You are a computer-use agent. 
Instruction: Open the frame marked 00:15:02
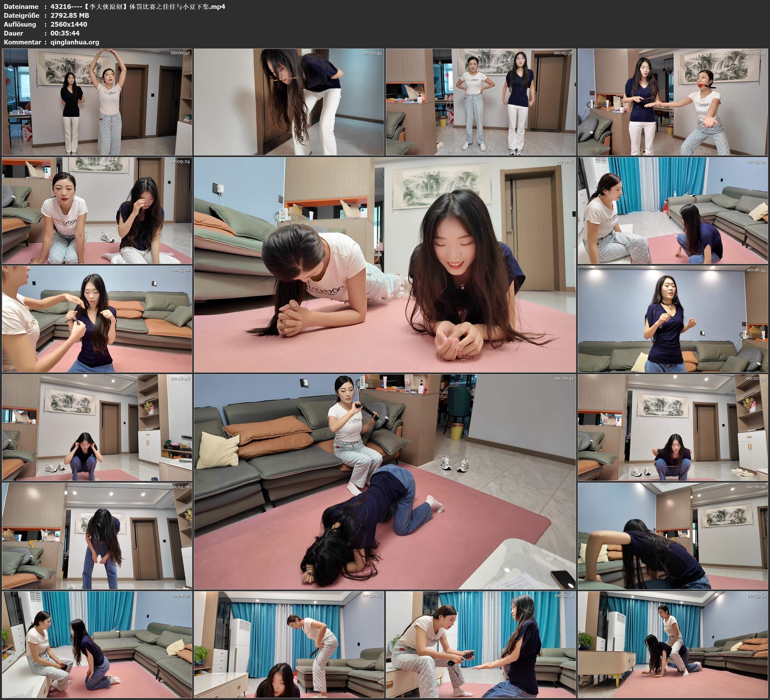click(x=97, y=319)
